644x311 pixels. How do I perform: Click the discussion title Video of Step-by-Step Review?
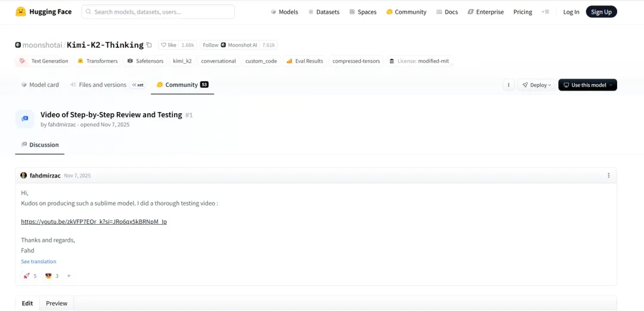[x=112, y=115]
